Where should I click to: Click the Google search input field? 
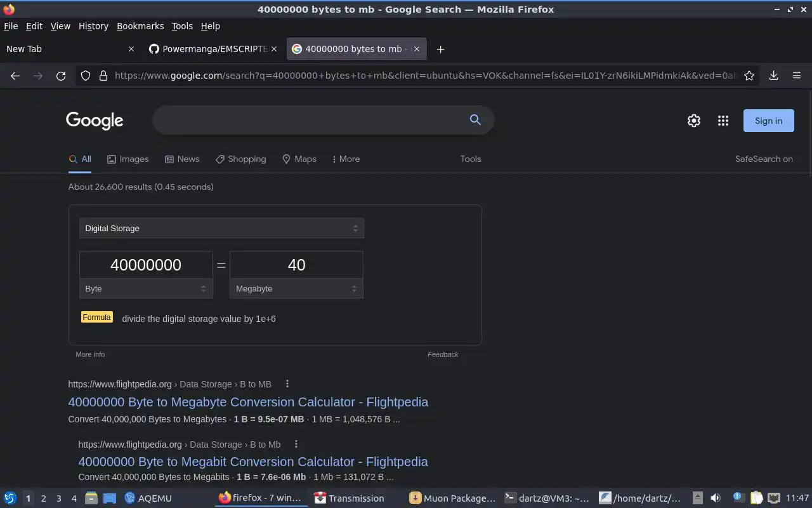click(311, 120)
